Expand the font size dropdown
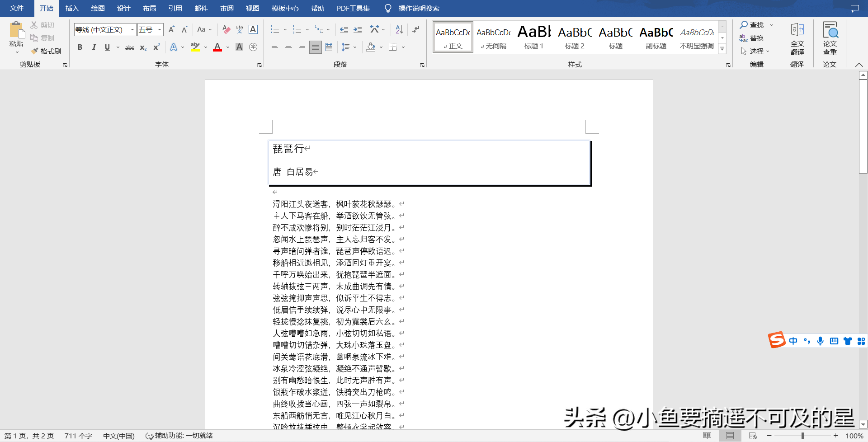The image size is (868, 442). click(160, 30)
